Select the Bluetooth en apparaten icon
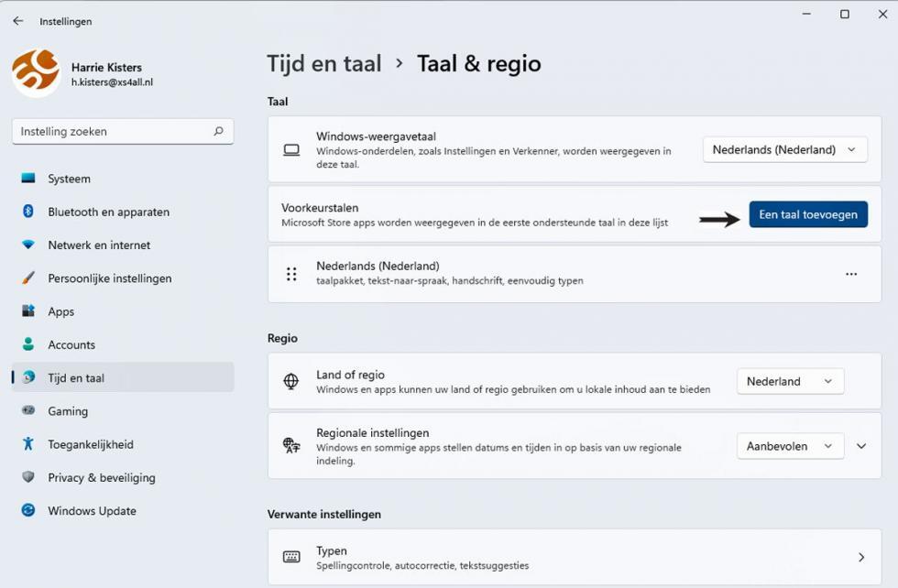 tap(30, 212)
